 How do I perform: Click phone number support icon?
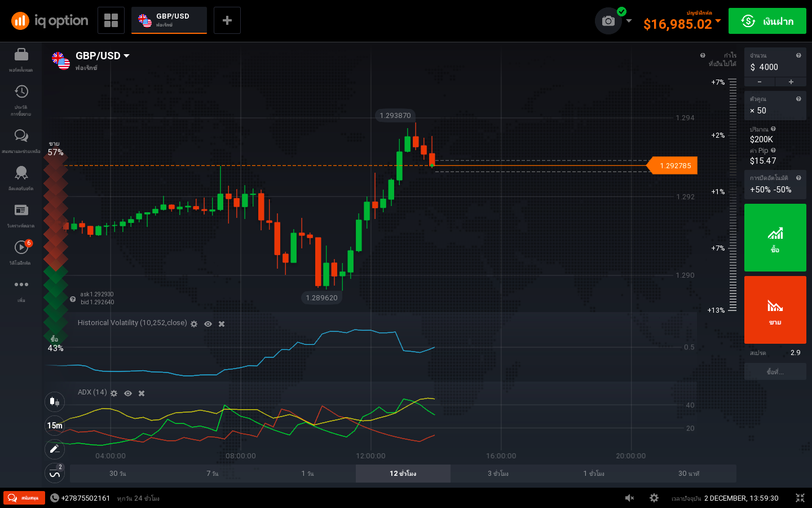coord(55,498)
